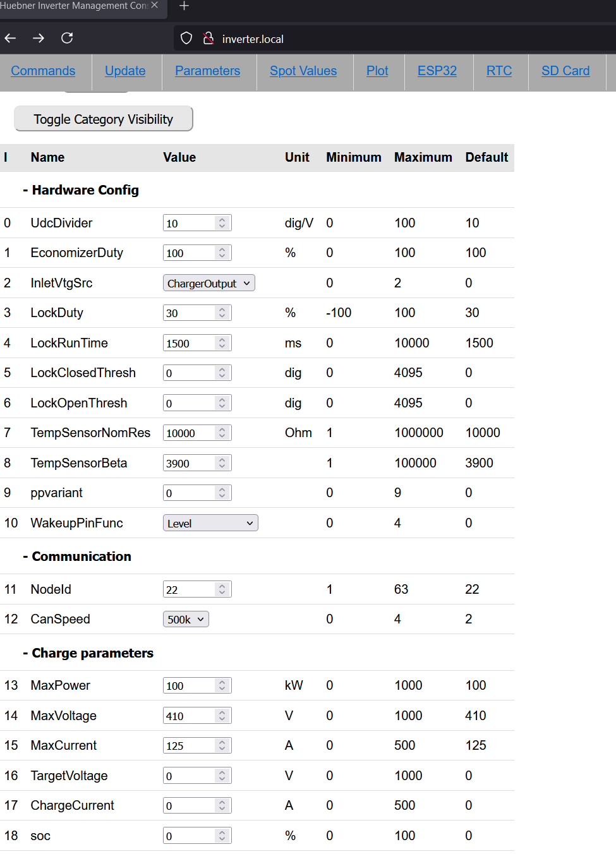Click the shield tracking protection icon
The image size is (616, 854).
(186, 39)
